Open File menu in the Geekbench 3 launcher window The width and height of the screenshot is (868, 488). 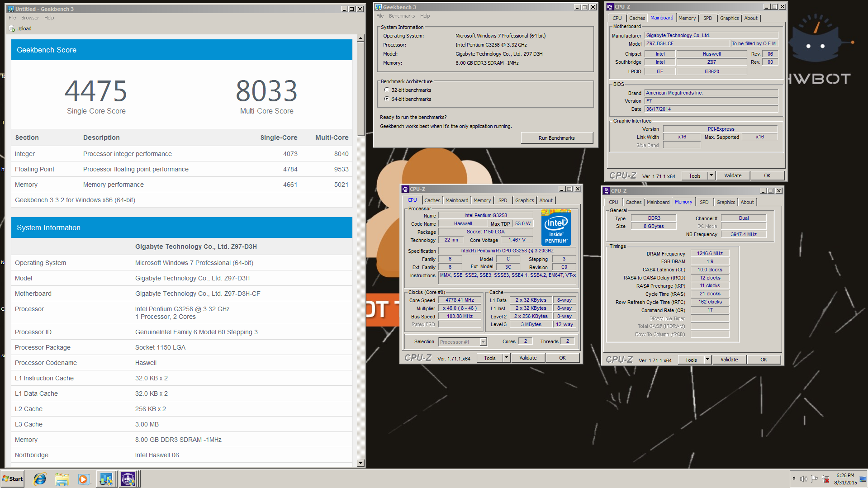tap(380, 16)
